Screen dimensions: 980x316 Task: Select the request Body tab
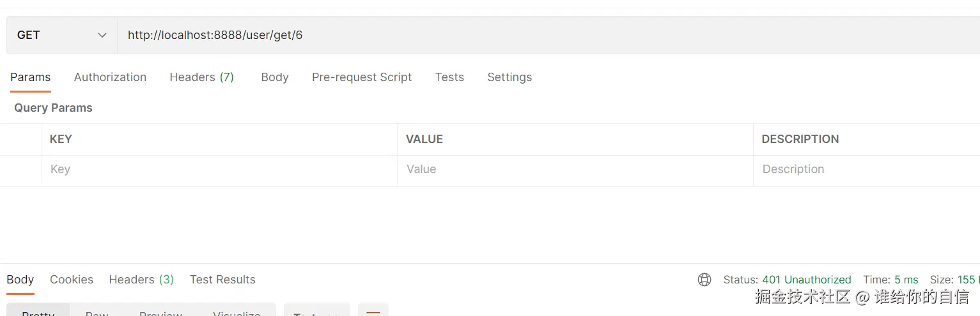275,77
